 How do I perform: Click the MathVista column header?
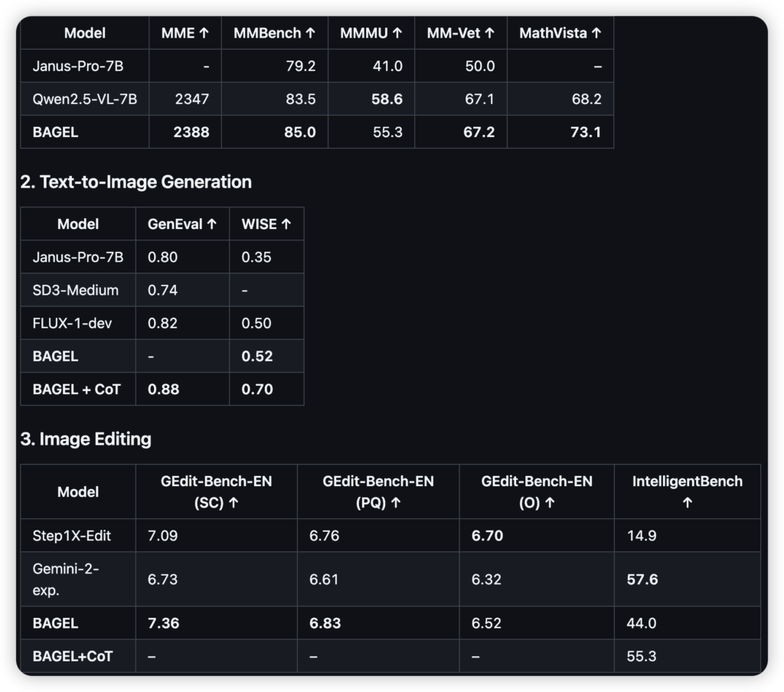pos(560,33)
